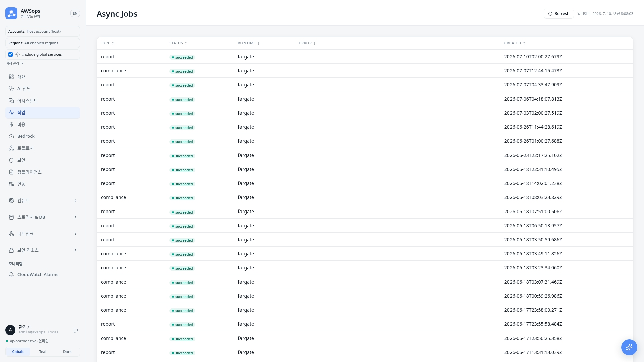
Task: Click the 업데이트 timestamp text
Action: 605,14
